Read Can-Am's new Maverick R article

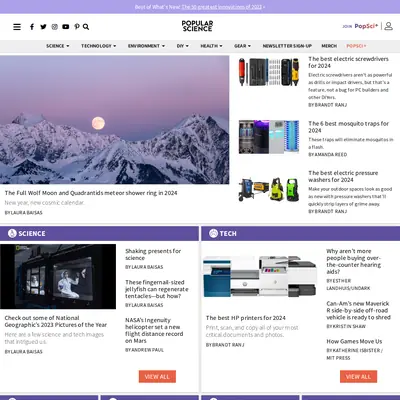[358, 310]
